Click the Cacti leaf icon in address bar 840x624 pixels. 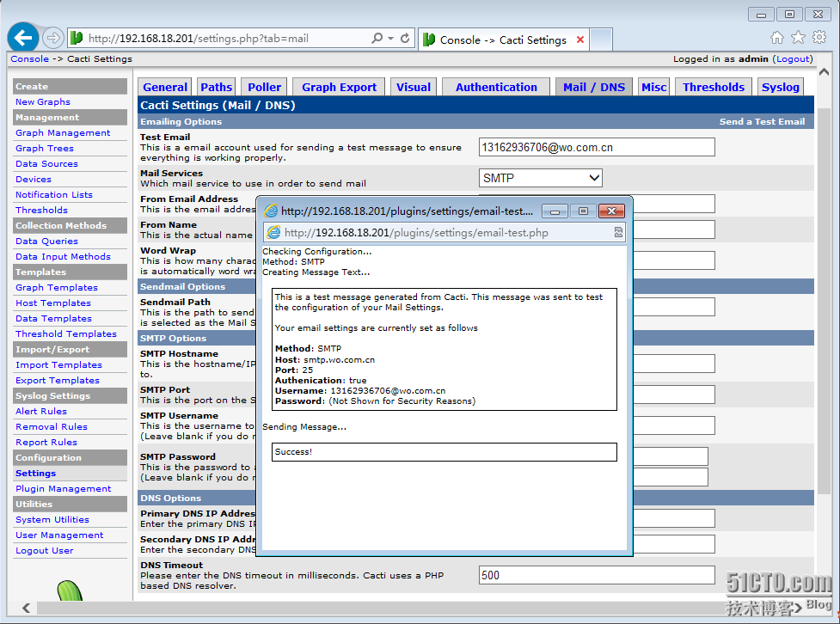(x=77, y=38)
